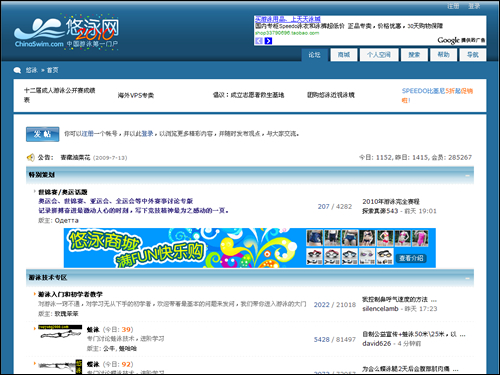Viewport: 500px width, 375px height.
Task: Open the 世锦赛/奥运话题 forum
Action: coord(63,192)
